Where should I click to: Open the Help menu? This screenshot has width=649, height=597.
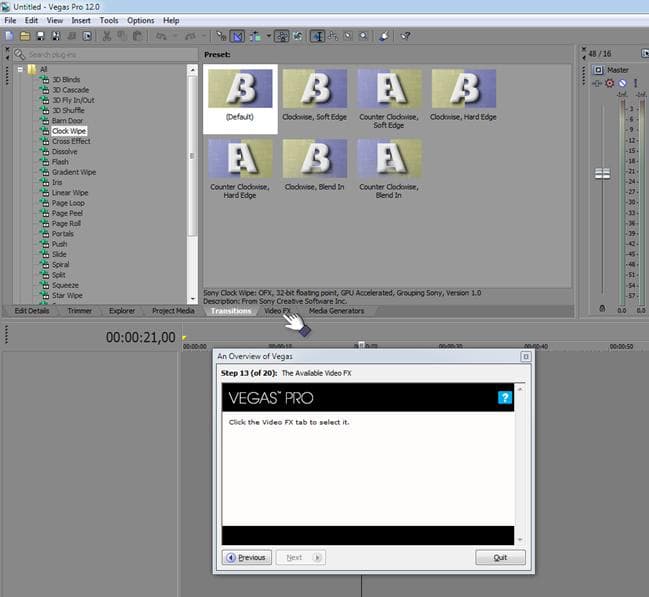171,20
